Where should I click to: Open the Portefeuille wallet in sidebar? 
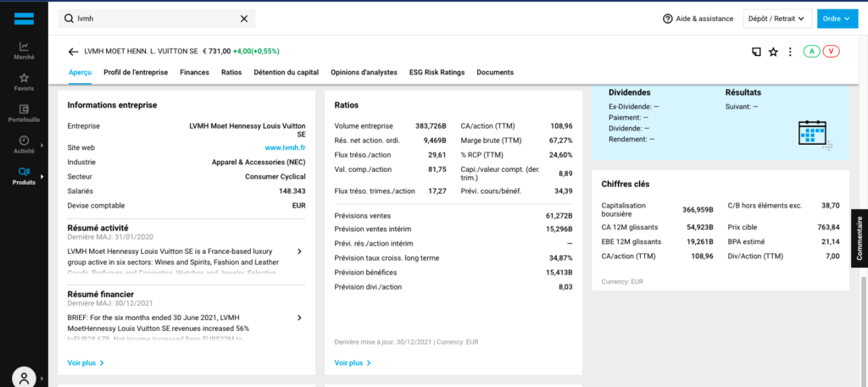click(24, 113)
